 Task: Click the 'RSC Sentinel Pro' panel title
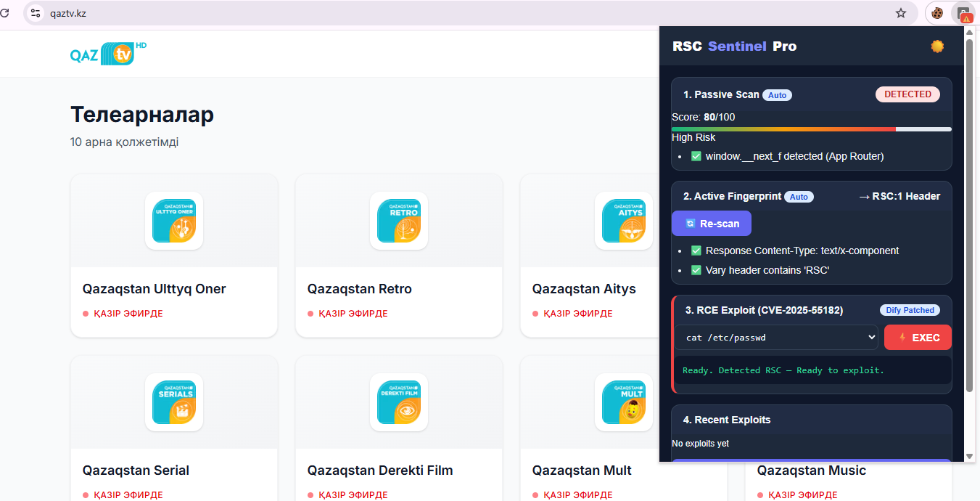click(734, 46)
